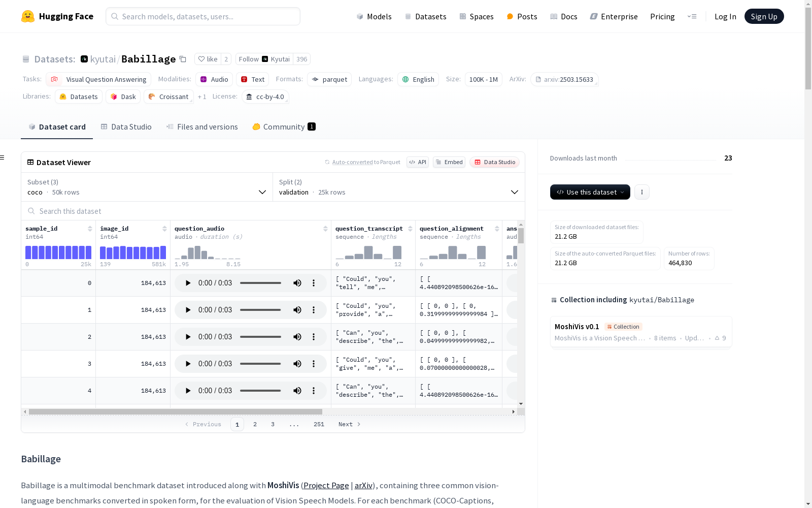Click the Hugging Face logo icon
The width and height of the screenshot is (812, 508).
pyautogui.click(x=28, y=16)
